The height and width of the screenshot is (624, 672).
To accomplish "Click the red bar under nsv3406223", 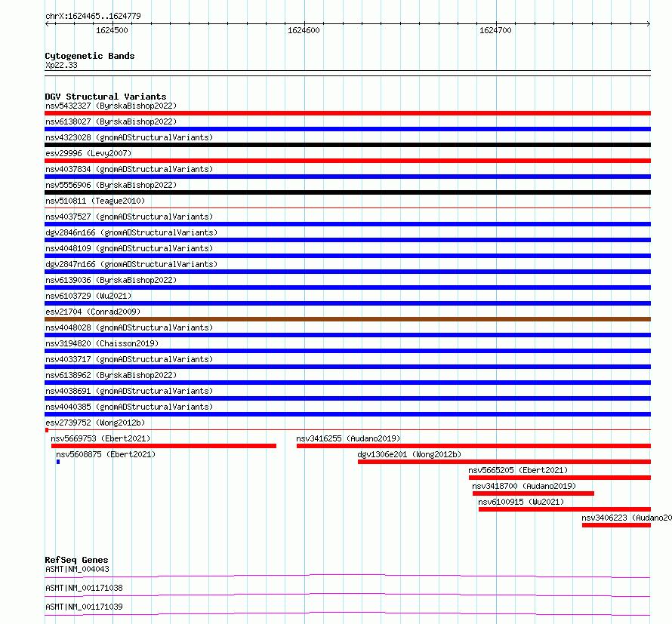I will (616, 525).
